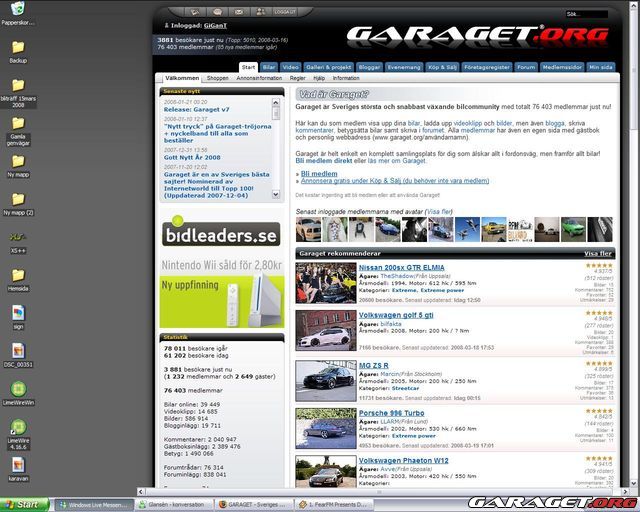Select the Ny mapp folder icon
Image resolution: width=640 pixels, height=512 pixels.
pyautogui.click(x=18, y=166)
